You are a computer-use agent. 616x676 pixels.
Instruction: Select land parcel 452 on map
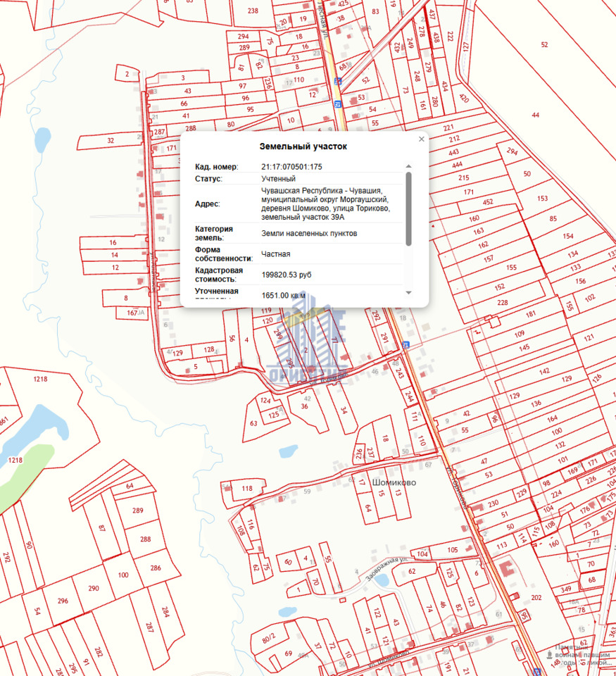pos(487,202)
